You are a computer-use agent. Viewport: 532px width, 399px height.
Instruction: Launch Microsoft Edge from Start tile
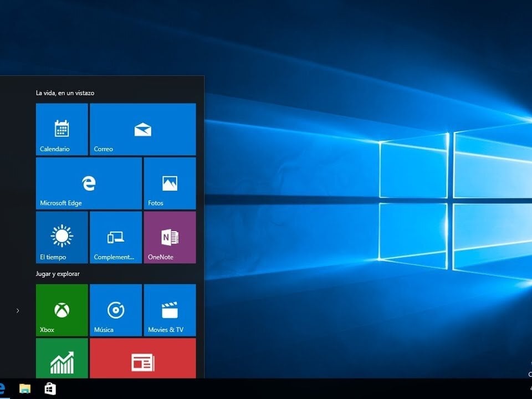click(x=89, y=183)
